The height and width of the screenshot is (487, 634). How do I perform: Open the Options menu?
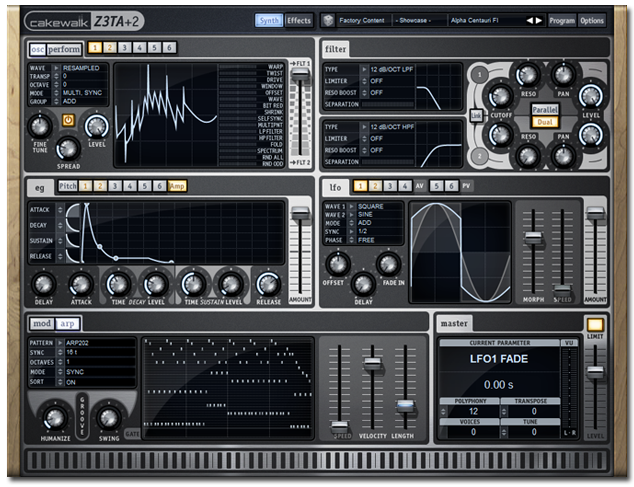coord(592,20)
